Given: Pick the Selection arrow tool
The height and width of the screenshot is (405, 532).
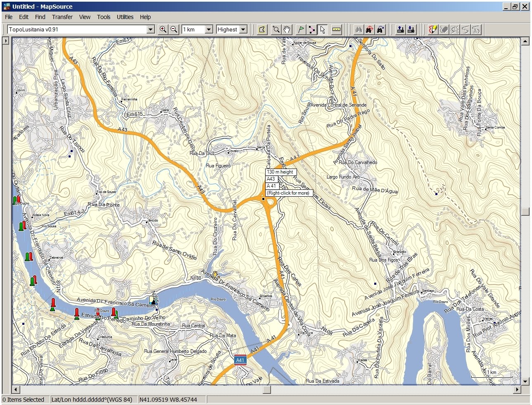Looking at the screenshot, I should pyautogui.click(x=323, y=29).
